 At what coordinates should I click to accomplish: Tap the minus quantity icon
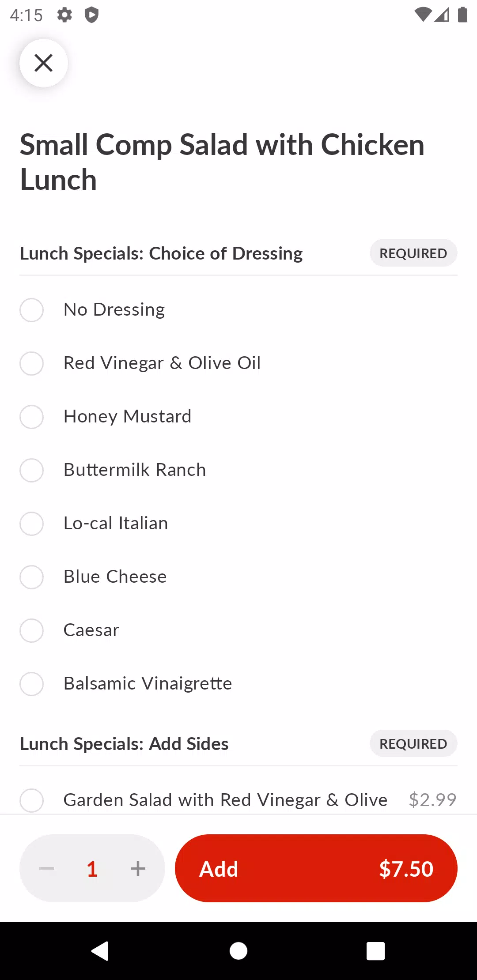pos(46,868)
